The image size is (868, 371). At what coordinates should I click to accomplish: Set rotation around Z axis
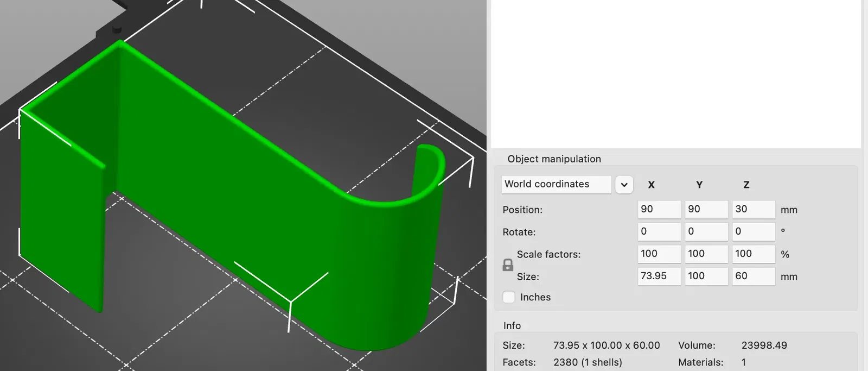pyautogui.click(x=754, y=231)
